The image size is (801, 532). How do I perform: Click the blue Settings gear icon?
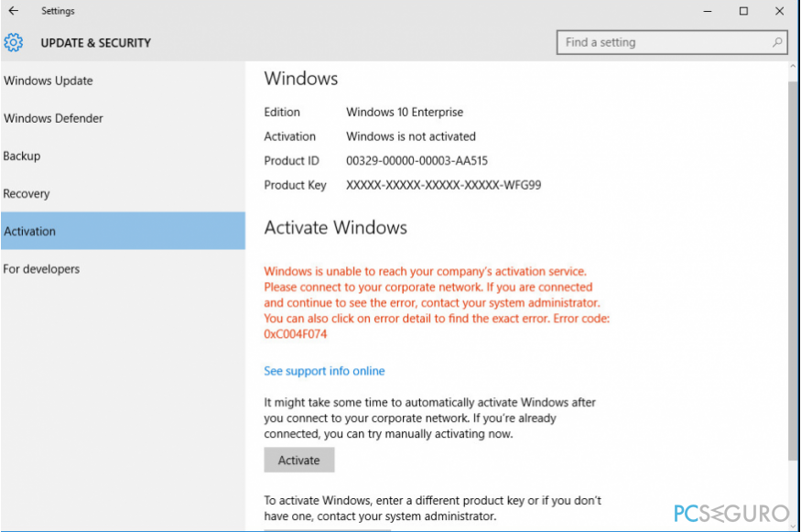coord(13,42)
